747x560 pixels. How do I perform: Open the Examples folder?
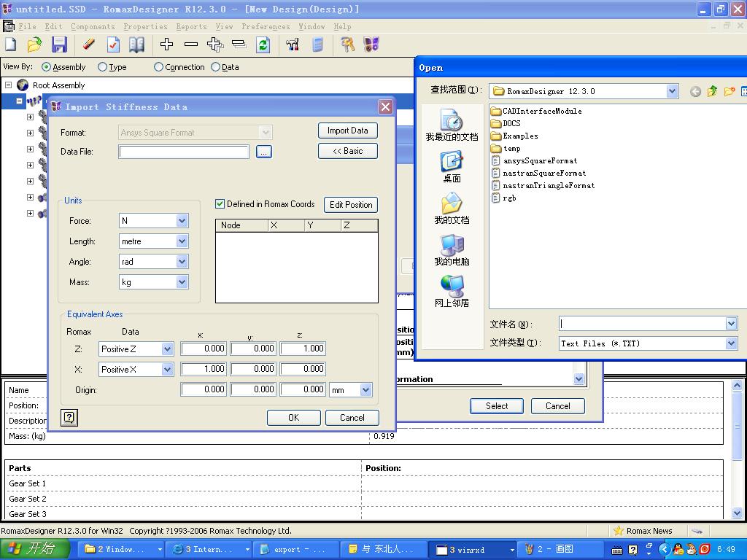(x=514, y=136)
